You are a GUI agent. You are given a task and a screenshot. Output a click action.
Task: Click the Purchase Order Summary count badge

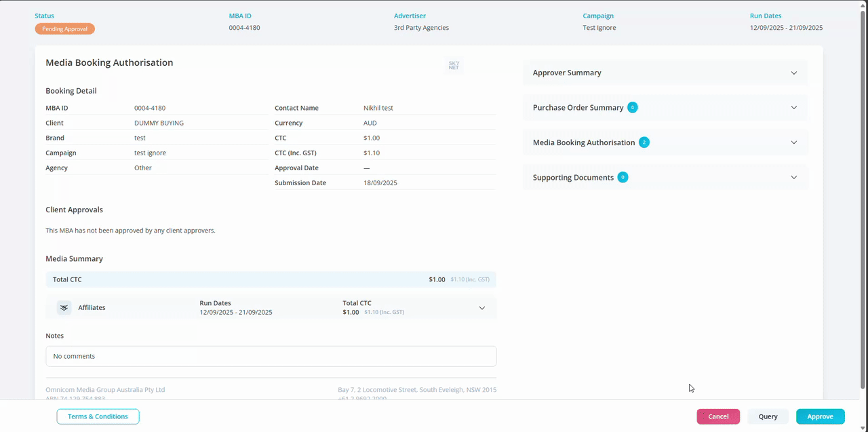632,108
